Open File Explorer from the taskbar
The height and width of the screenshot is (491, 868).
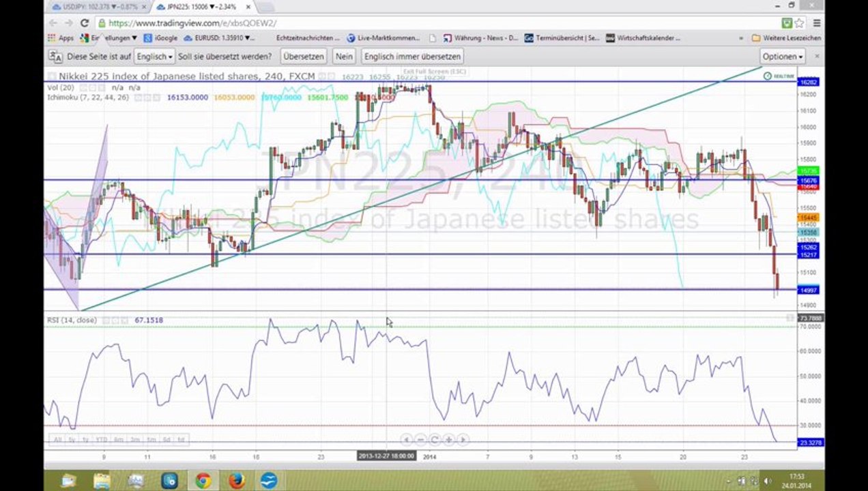click(x=102, y=481)
